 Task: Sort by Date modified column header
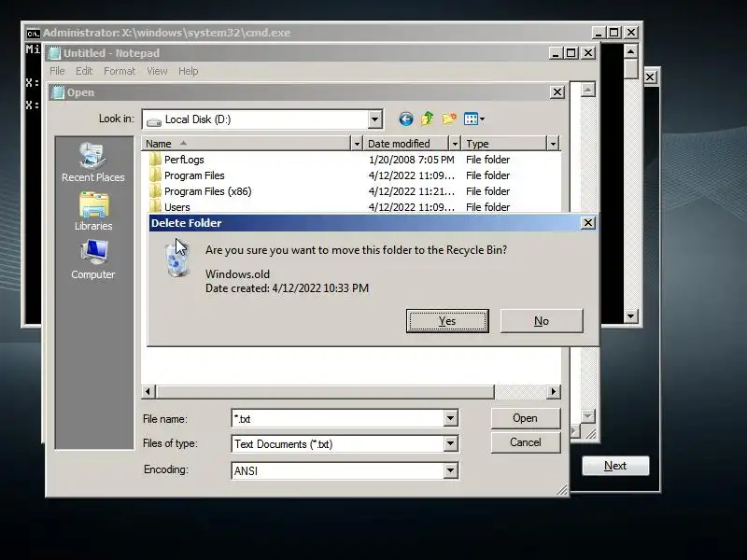(x=406, y=144)
